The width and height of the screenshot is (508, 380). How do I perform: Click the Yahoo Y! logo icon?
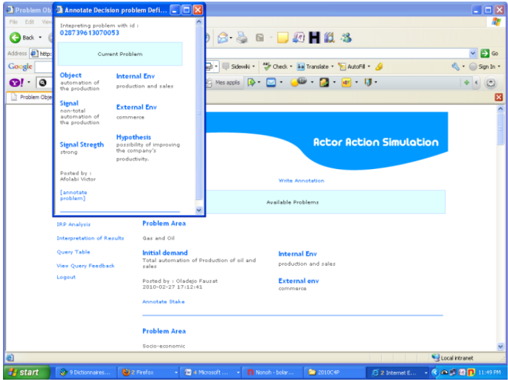coord(16,82)
